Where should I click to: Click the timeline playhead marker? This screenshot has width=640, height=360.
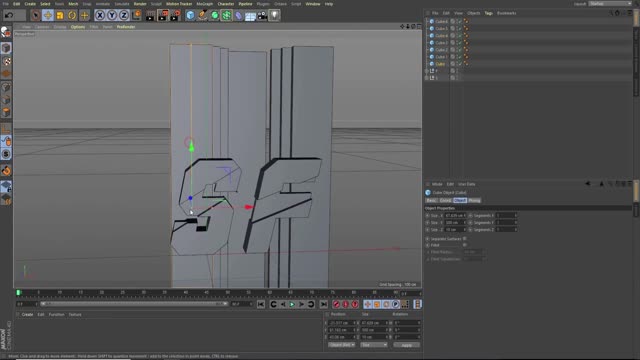click(x=18, y=293)
